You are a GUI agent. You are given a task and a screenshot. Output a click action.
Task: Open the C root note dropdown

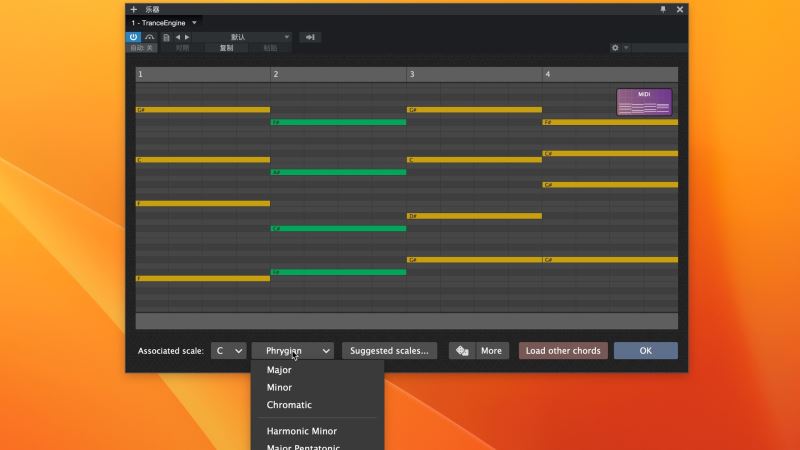click(228, 351)
